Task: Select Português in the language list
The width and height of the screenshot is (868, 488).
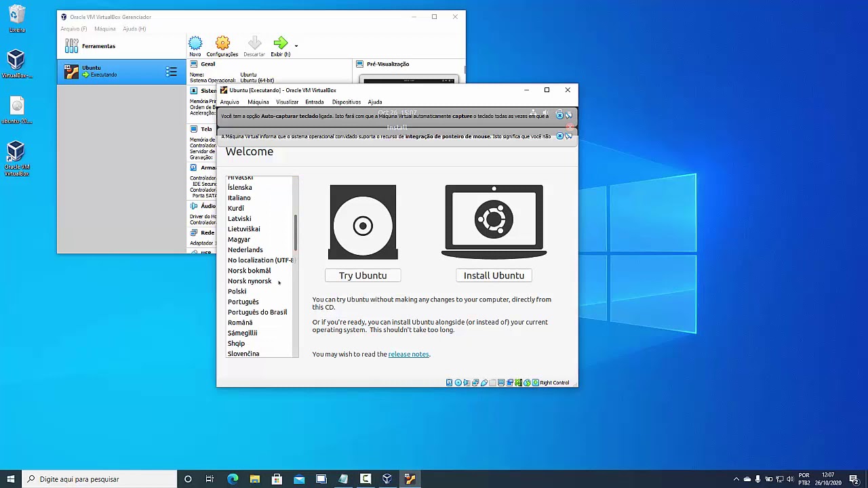Action: tap(243, 302)
